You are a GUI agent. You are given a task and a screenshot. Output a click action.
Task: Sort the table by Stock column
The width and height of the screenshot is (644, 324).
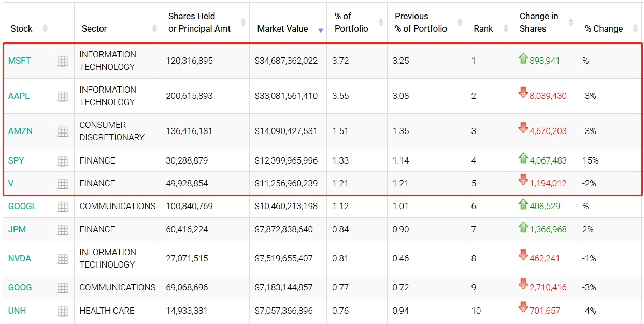(x=22, y=28)
